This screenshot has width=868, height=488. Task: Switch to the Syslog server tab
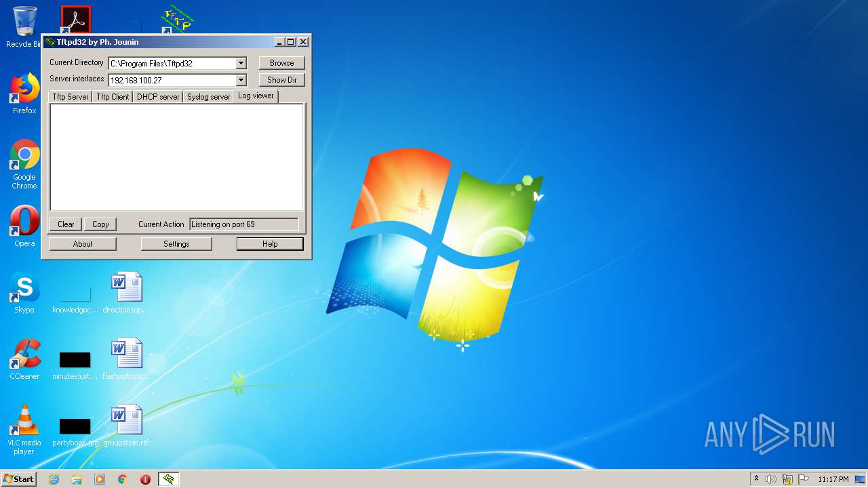209,97
